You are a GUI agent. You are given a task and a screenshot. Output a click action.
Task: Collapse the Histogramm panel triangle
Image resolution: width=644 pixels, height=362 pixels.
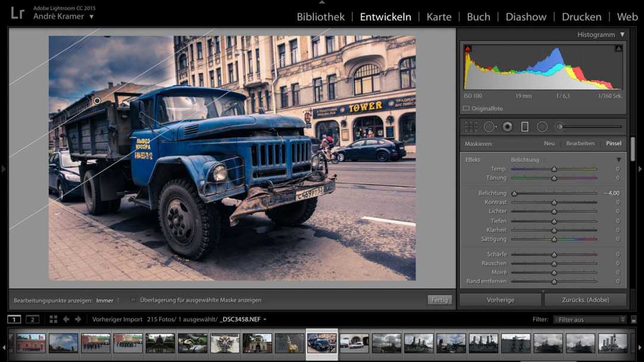(x=623, y=35)
